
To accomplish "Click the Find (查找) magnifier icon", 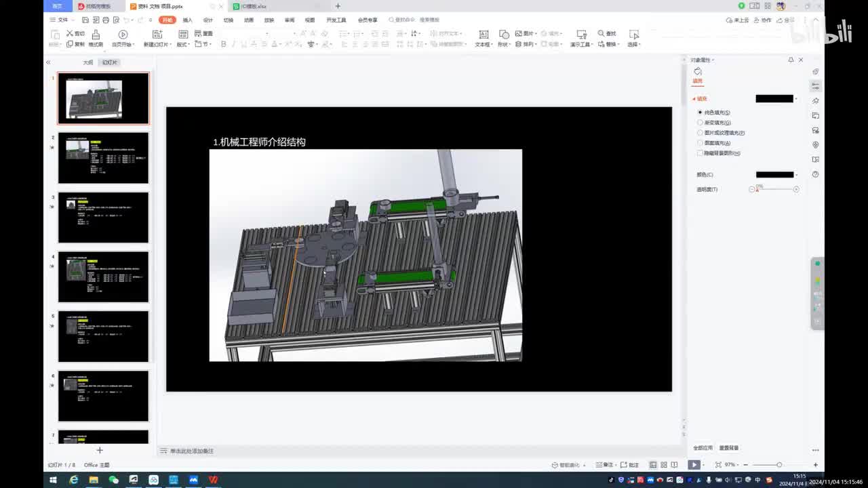I will click(x=601, y=33).
